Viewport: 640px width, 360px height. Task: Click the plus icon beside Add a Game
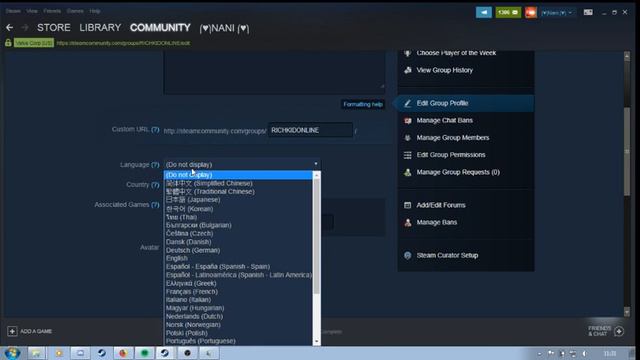(x=12, y=331)
